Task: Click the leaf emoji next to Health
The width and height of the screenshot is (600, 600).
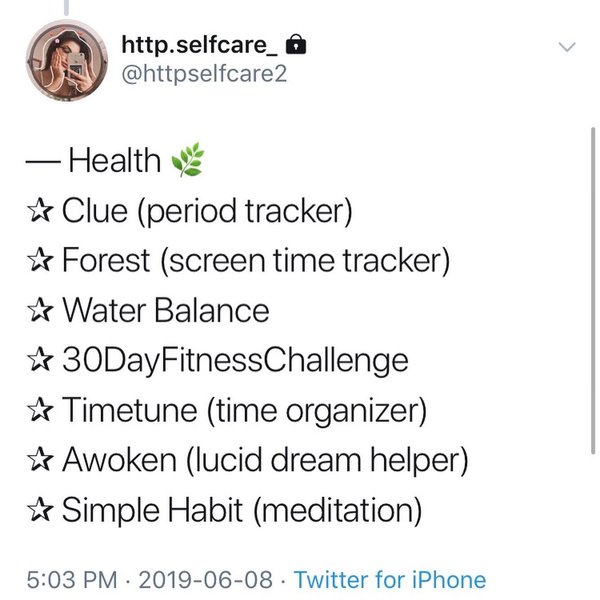Action: [x=187, y=160]
